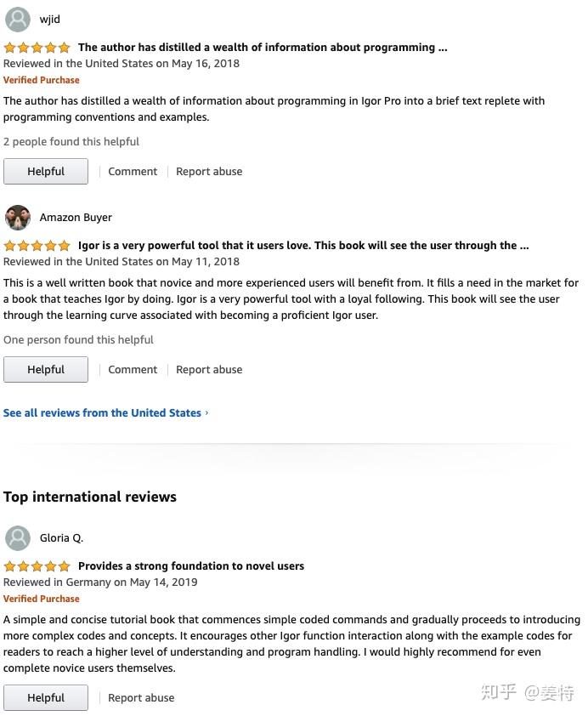Screen dimensions: 588x716
Task: Click Gloria Q.'s profile avatar icon
Action: point(18,538)
